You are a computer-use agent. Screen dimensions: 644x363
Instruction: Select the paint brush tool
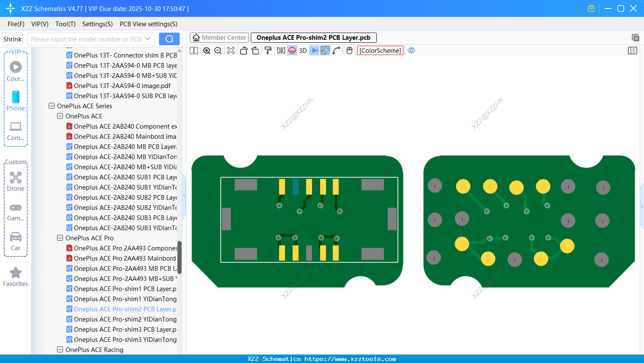(x=268, y=50)
